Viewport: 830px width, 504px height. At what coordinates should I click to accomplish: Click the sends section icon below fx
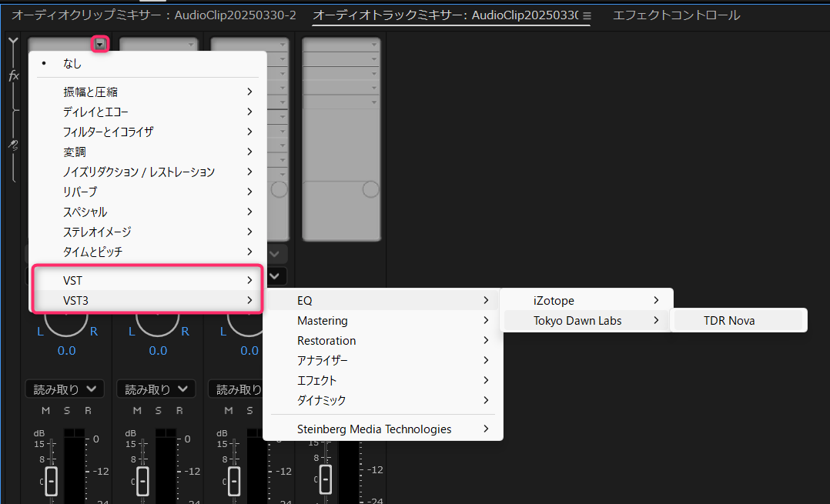pyautogui.click(x=14, y=144)
